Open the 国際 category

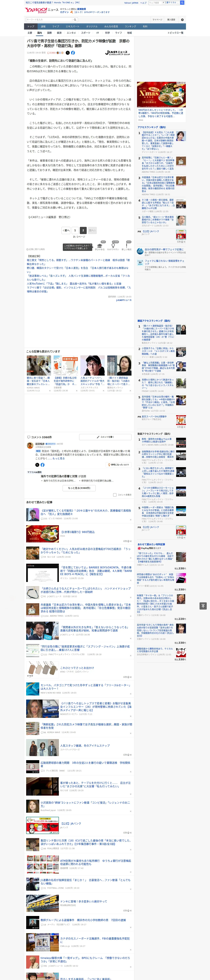tap(49, 33)
